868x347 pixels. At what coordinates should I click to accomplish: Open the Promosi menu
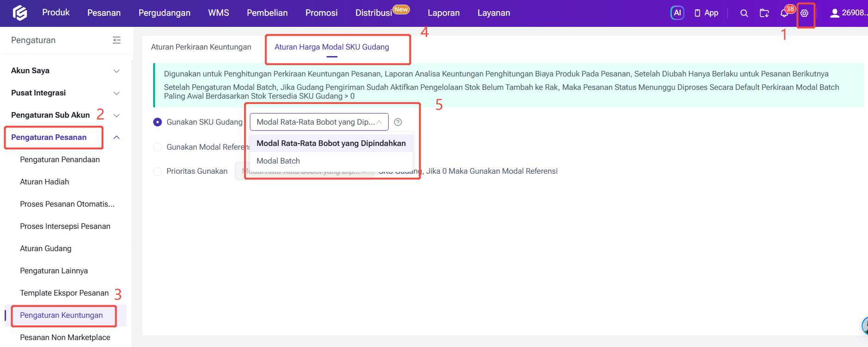click(x=322, y=13)
